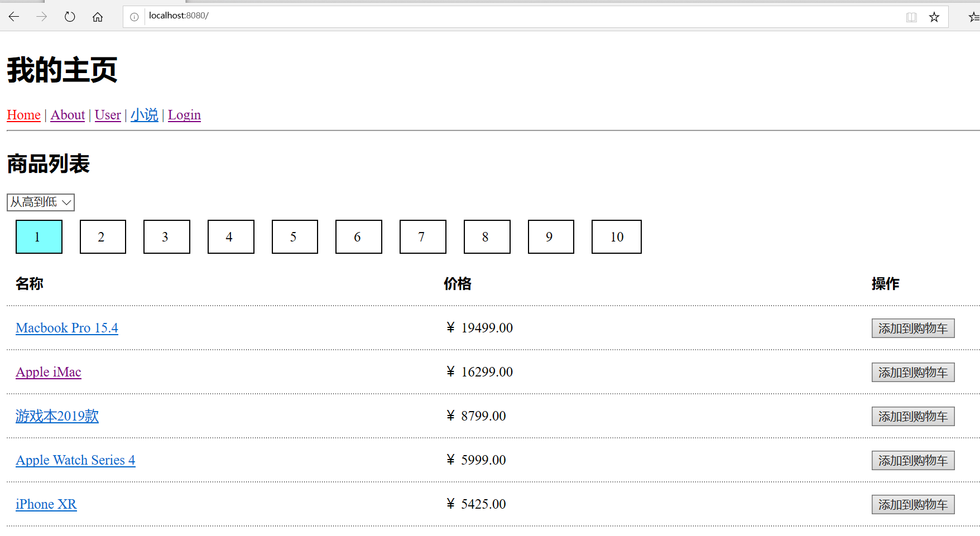Click the price ¥ 5999.00
This screenshot has height=536, width=980.
click(476, 460)
